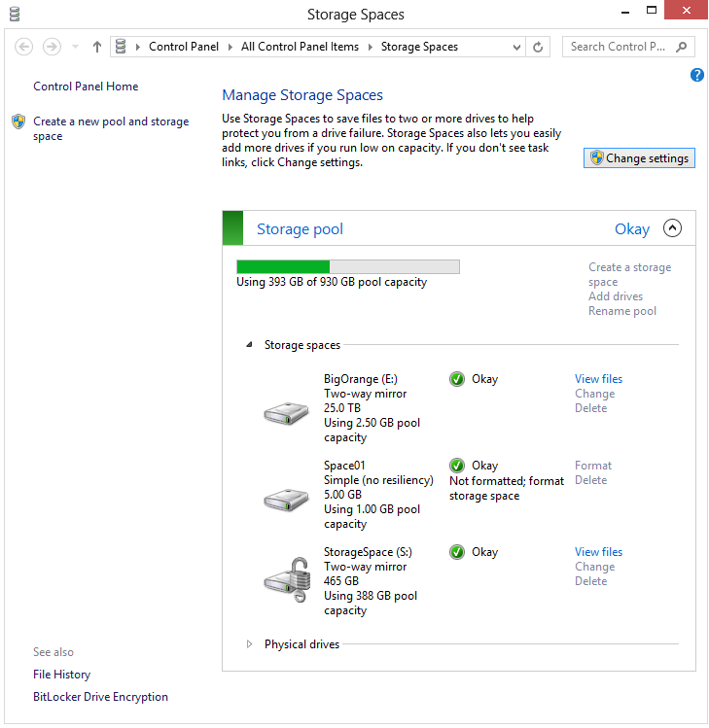
Task: Click the Space01 name text
Action: [344, 466]
